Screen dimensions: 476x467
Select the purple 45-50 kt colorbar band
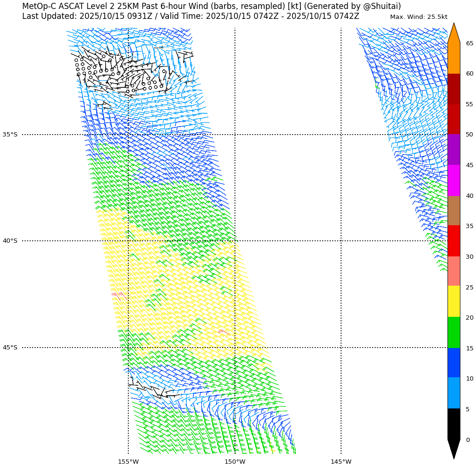(x=453, y=150)
